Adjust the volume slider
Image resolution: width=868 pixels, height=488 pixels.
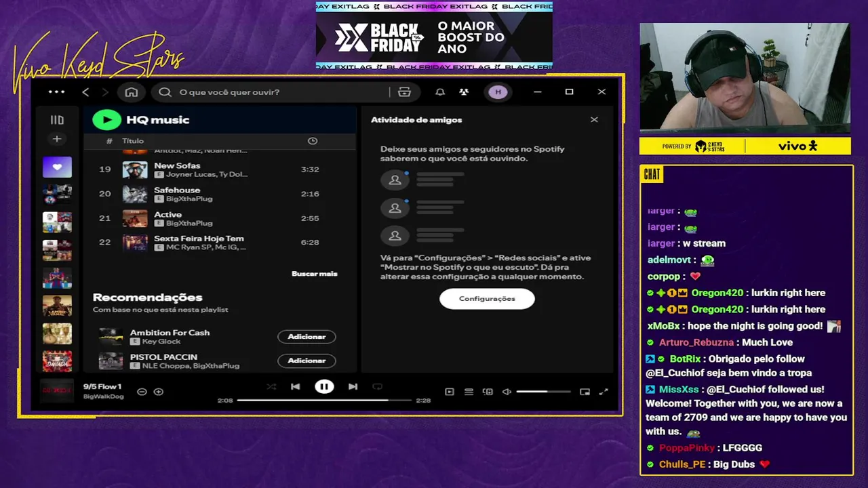[x=543, y=392]
